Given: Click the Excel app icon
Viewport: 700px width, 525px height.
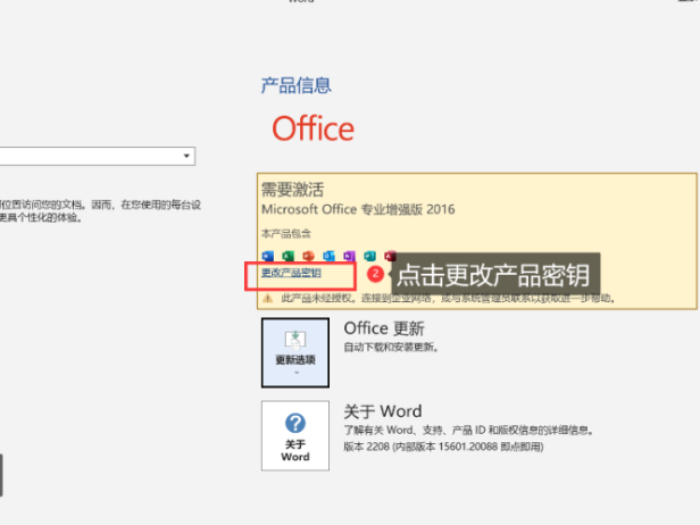Looking at the screenshot, I should click(x=288, y=256).
